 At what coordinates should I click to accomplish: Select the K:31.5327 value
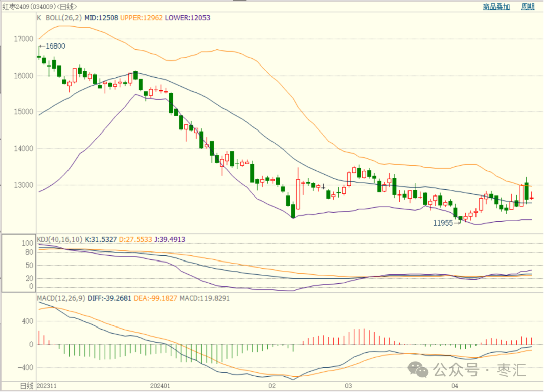coord(101,239)
